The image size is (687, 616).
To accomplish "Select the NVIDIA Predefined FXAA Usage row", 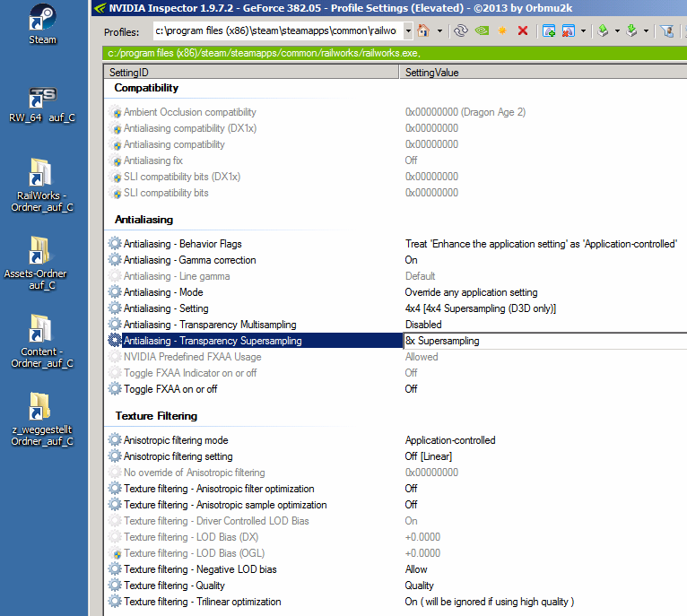I will pyautogui.click(x=396, y=357).
